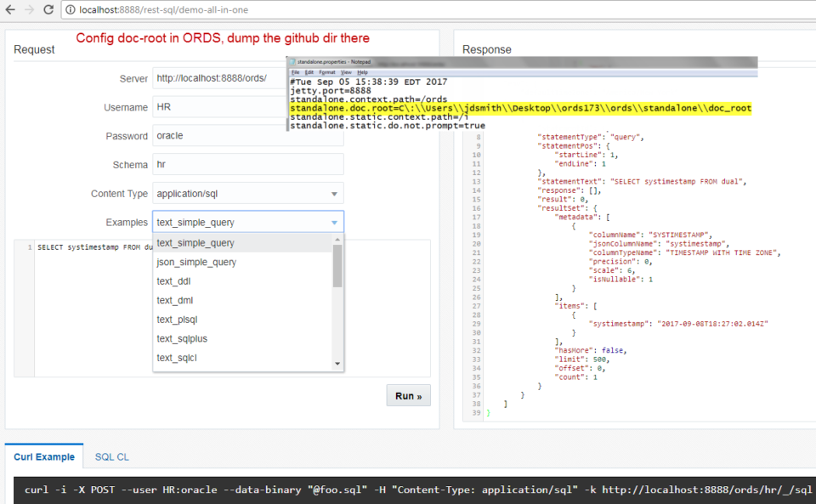This screenshot has width=816, height=504.
Task: Click the browser forward arrow
Action: [x=29, y=9]
